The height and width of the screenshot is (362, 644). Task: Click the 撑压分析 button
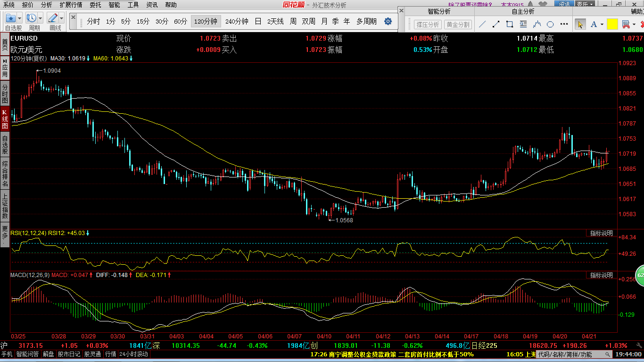coord(427,25)
